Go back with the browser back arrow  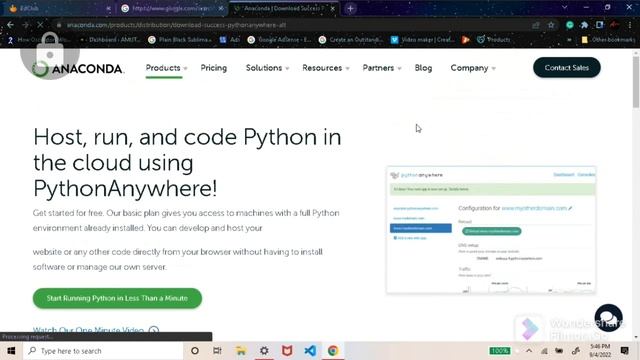click(x=10, y=25)
